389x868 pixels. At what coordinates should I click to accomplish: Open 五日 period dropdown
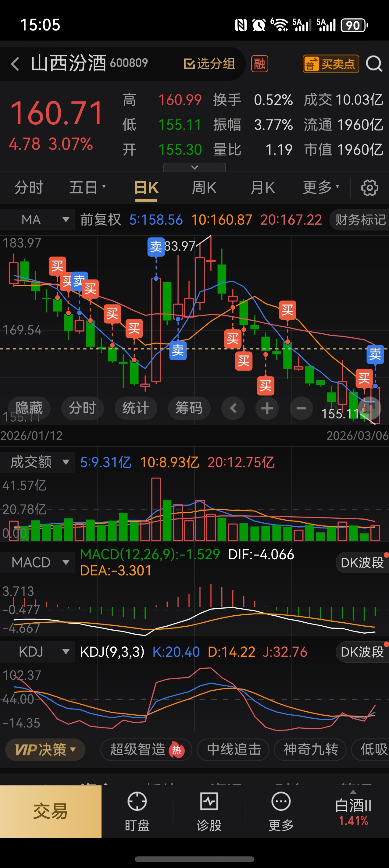87,187
